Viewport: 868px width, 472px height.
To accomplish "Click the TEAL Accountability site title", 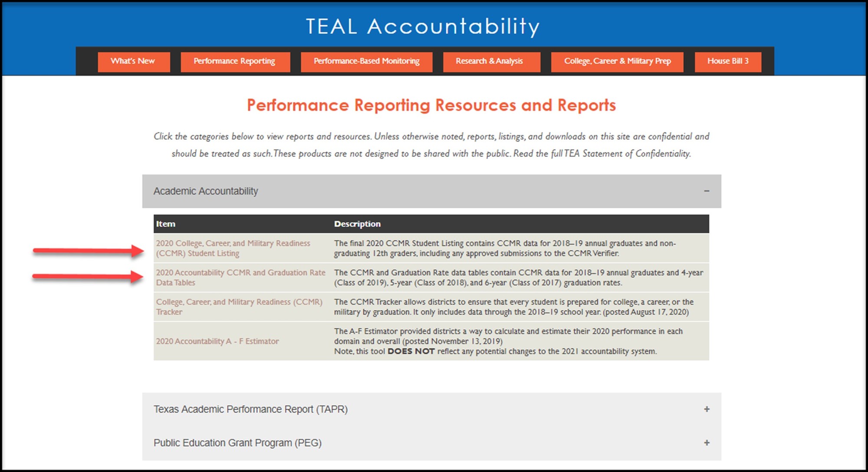I will pyautogui.click(x=423, y=26).
